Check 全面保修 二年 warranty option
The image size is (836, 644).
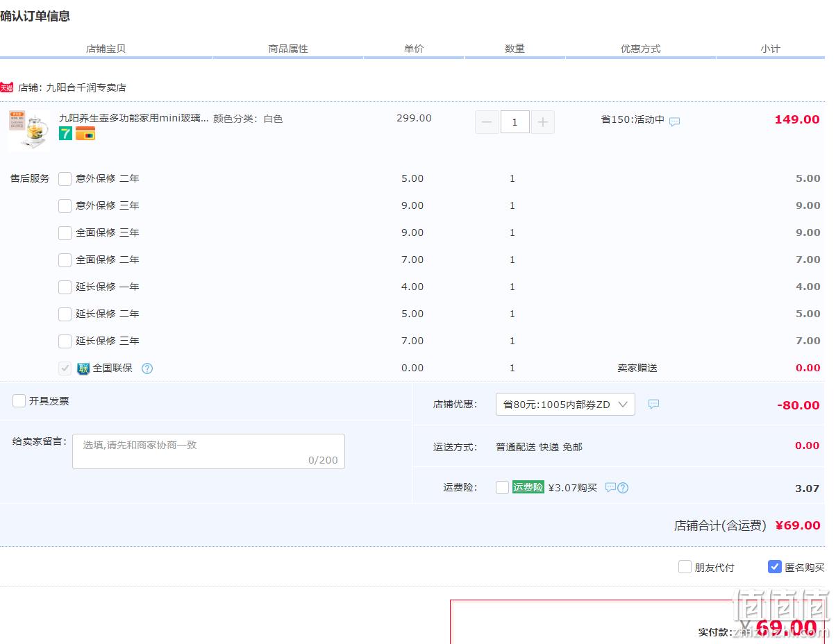65,260
